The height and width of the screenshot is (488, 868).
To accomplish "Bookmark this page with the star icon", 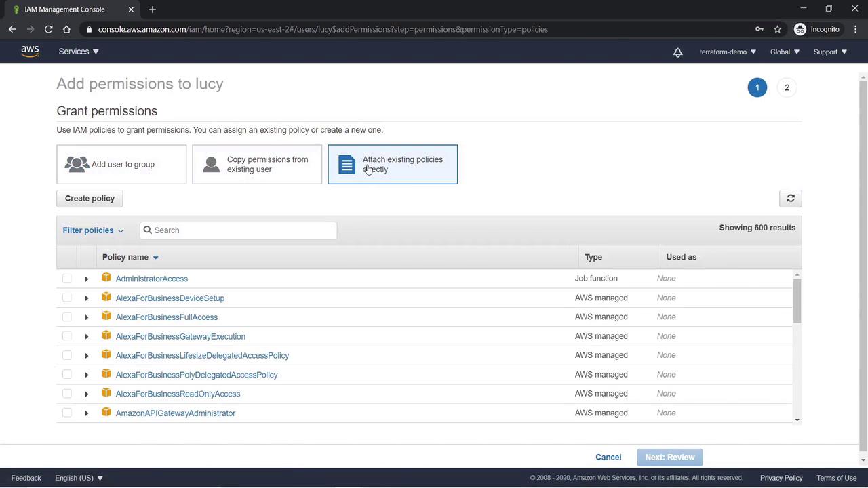I will (x=778, y=29).
